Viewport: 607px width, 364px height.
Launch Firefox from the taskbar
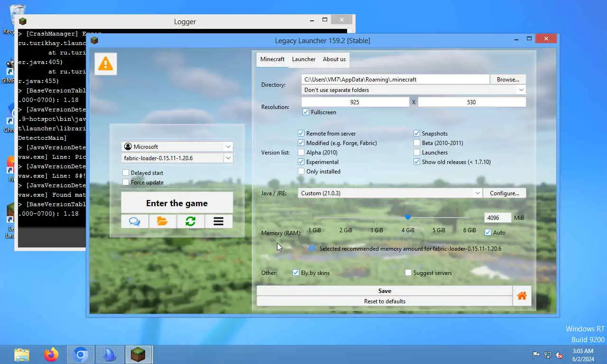point(51,355)
